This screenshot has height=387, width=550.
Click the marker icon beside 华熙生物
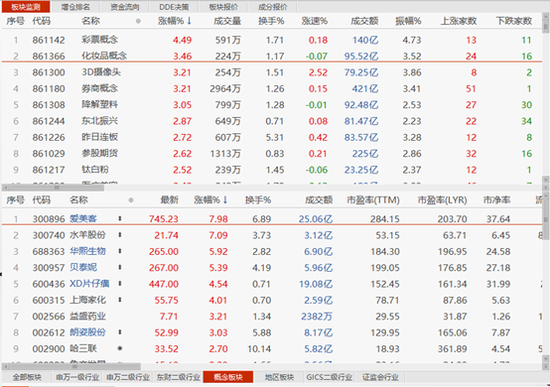coord(120,251)
